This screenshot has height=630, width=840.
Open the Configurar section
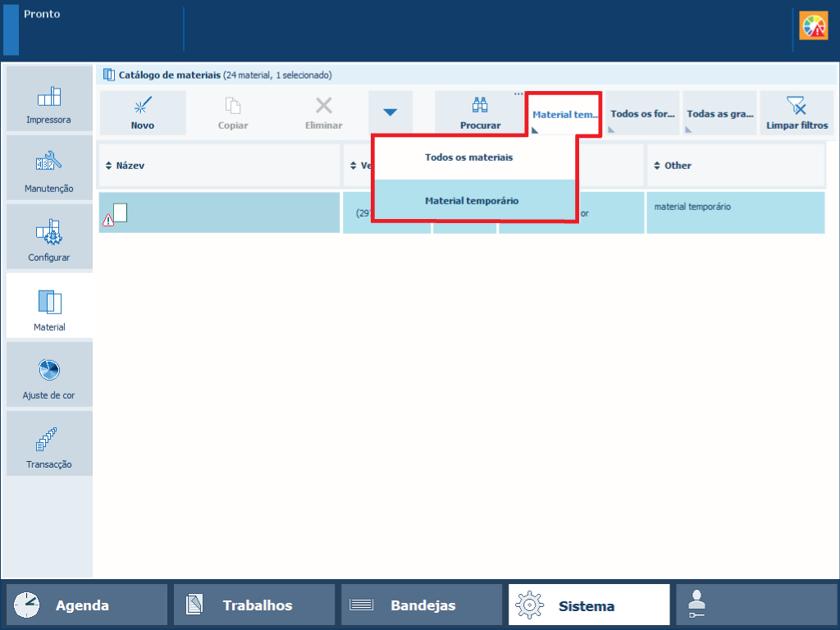(x=49, y=237)
